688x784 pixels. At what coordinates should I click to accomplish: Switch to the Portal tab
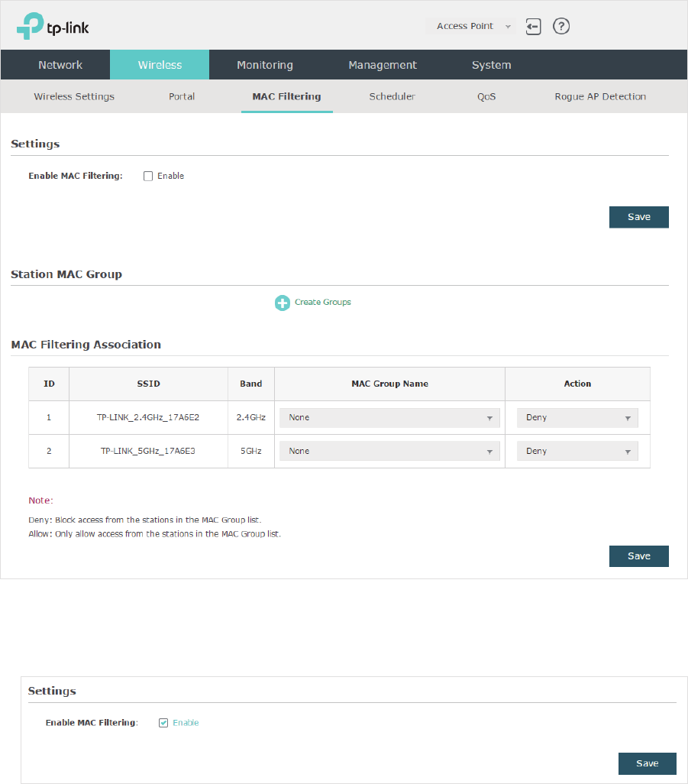click(x=182, y=96)
